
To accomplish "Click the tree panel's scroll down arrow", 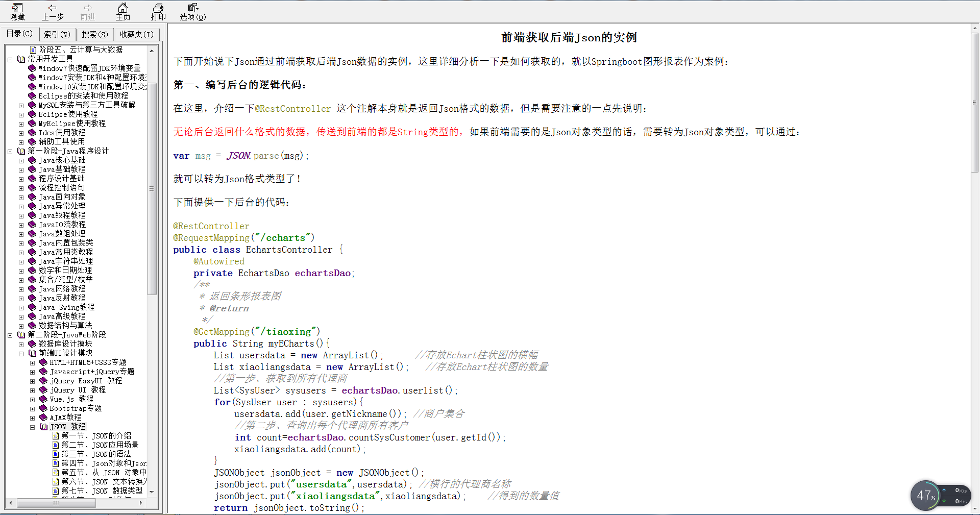I will pos(152,492).
